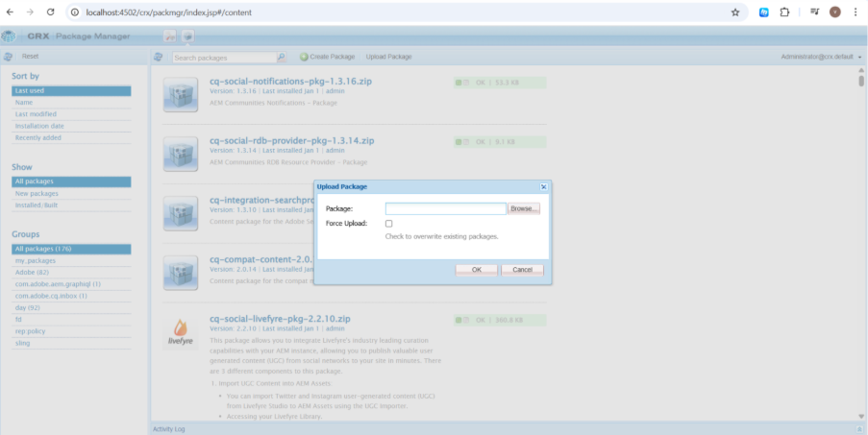Show All packages filter
This screenshot has height=435, width=868.
coord(71,181)
